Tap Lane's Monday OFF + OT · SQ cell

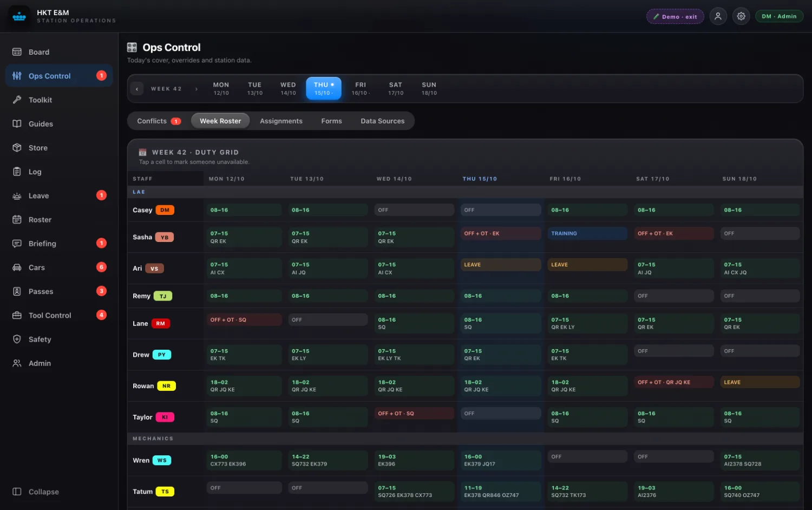(x=244, y=320)
